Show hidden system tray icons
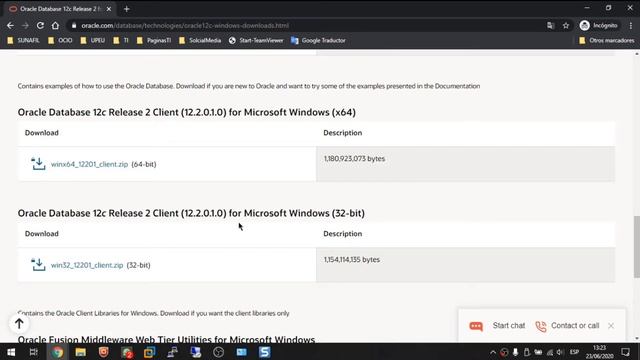The image size is (640, 360). (493, 352)
